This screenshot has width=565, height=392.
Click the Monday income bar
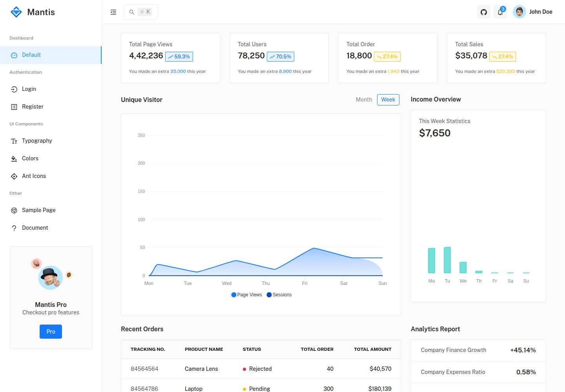click(432, 260)
